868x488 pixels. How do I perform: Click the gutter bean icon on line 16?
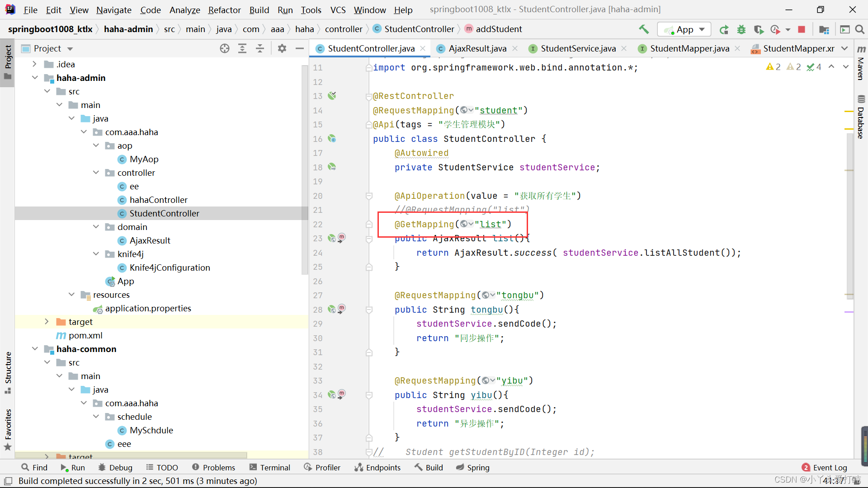[332, 139]
